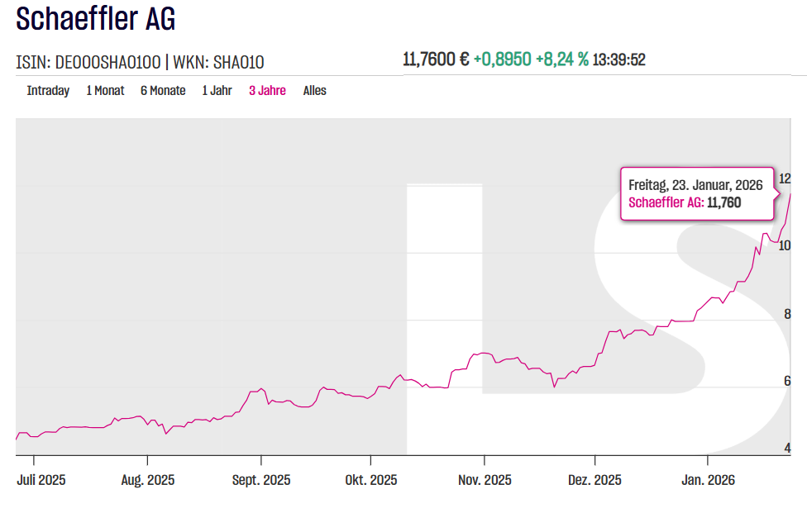807x532 pixels.
Task: Click the ISIN and WKN line
Action: point(141,62)
